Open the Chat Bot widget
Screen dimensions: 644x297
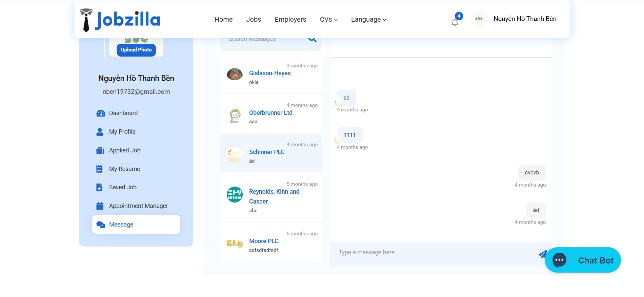tap(582, 260)
